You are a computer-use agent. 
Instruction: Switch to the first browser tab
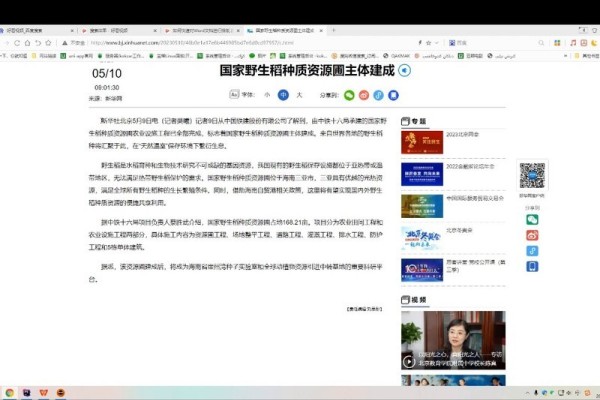(37, 30)
